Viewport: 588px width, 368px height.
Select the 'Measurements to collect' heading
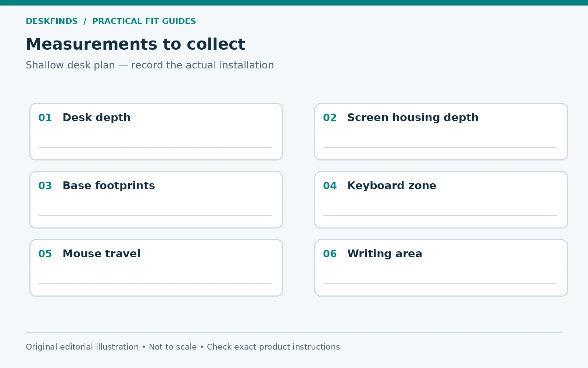pyautogui.click(x=135, y=44)
